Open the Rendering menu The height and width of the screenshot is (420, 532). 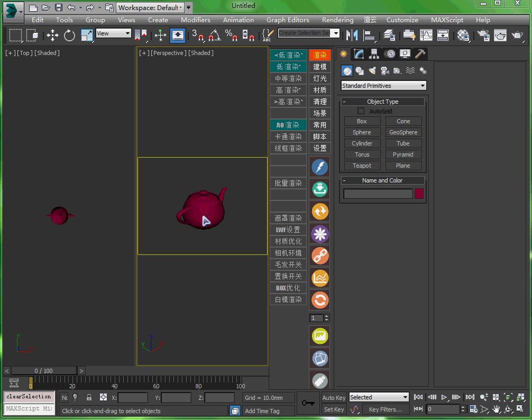pyautogui.click(x=337, y=20)
